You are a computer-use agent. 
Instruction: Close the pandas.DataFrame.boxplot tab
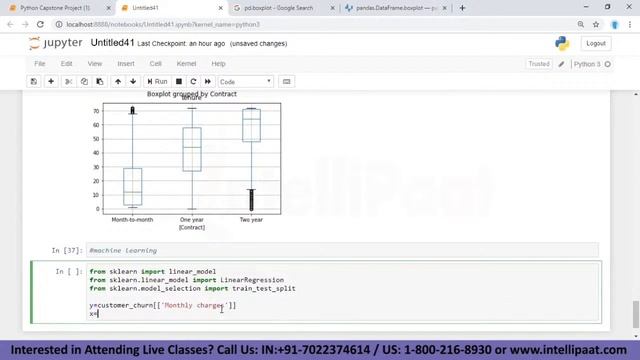pos(444,8)
